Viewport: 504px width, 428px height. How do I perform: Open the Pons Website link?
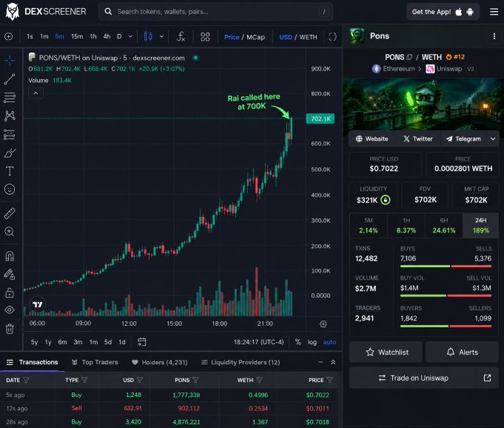(x=372, y=139)
